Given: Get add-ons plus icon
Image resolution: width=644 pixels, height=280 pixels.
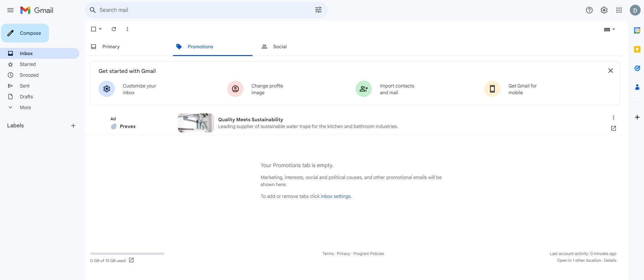Looking at the screenshot, I should tap(637, 117).
